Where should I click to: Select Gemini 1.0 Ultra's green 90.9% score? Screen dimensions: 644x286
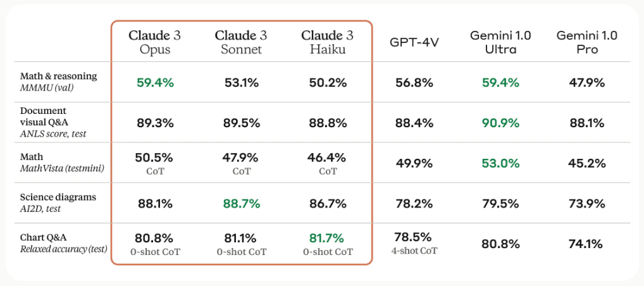coord(500,123)
